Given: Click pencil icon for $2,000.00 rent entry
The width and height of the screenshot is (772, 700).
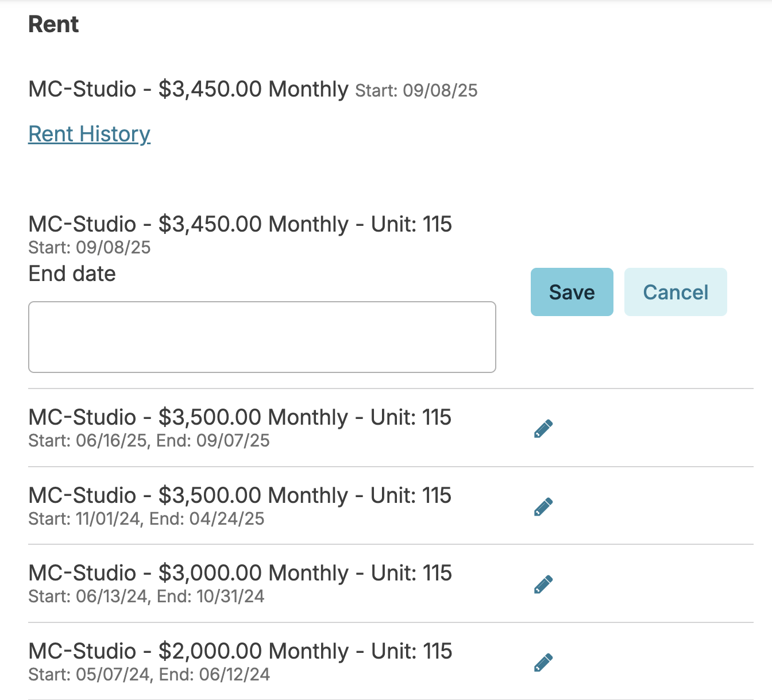Looking at the screenshot, I should [x=543, y=663].
